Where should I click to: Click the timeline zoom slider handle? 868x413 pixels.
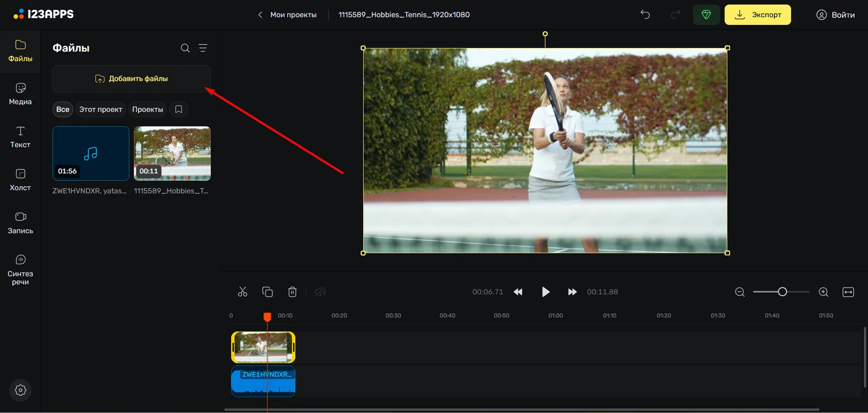(x=782, y=292)
